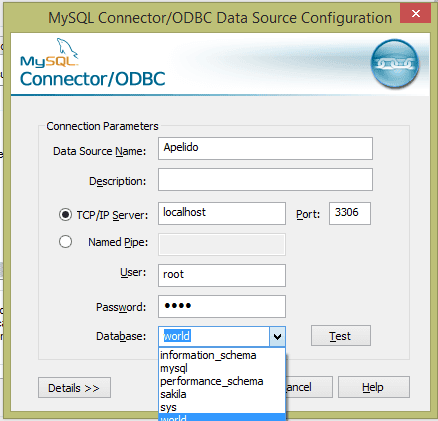This screenshot has height=421, width=438.
Task: Open the Help button
Action: pos(374,387)
